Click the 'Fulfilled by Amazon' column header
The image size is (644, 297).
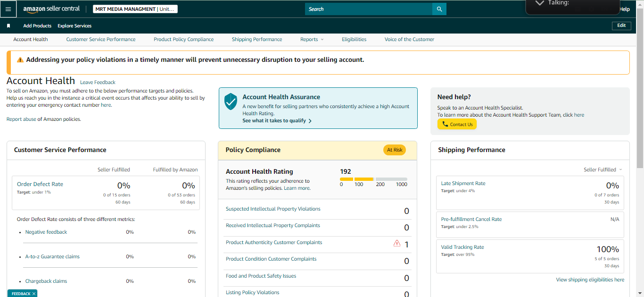(x=175, y=170)
